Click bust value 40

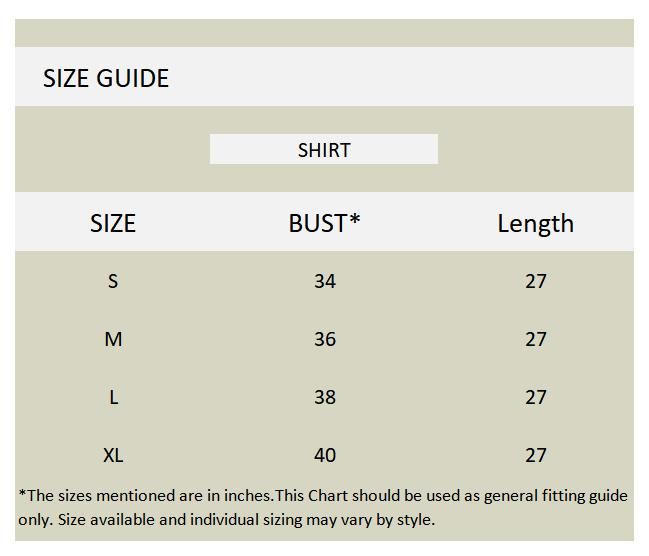tap(325, 455)
